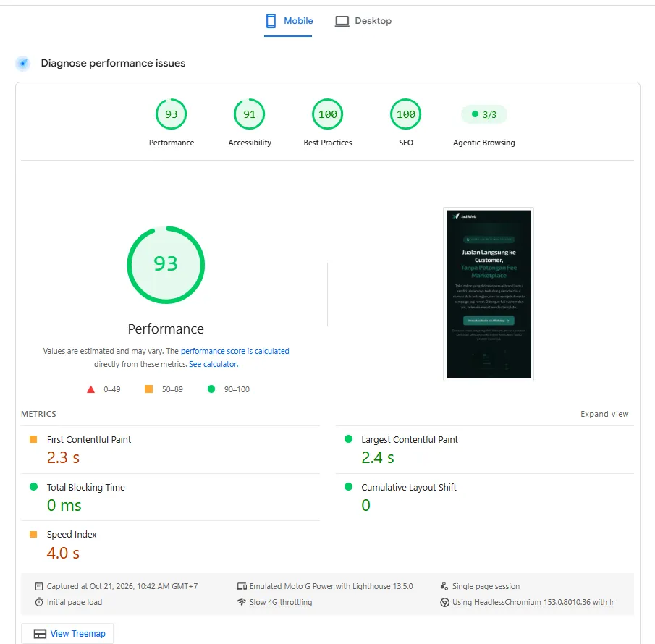Click the Chrome icon beside Using HeadlessChromium
This screenshot has height=644, width=655.
tap(444, 602)
